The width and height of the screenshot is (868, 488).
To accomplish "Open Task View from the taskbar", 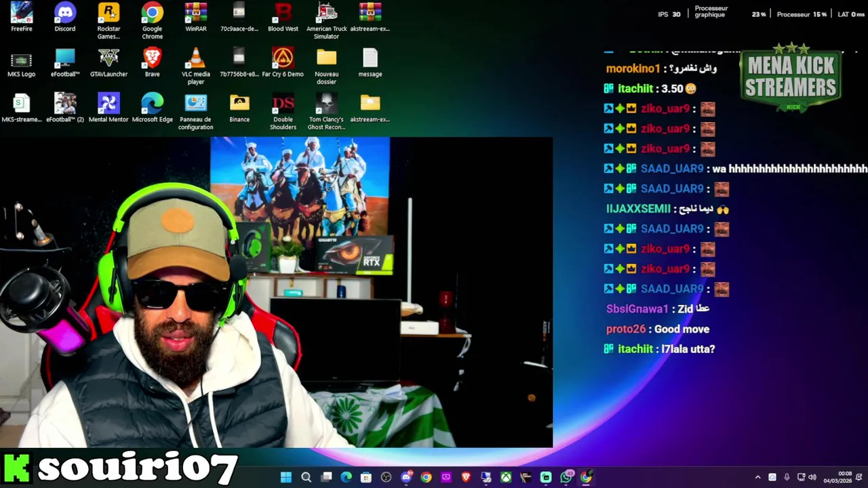I will coord(326,477).
